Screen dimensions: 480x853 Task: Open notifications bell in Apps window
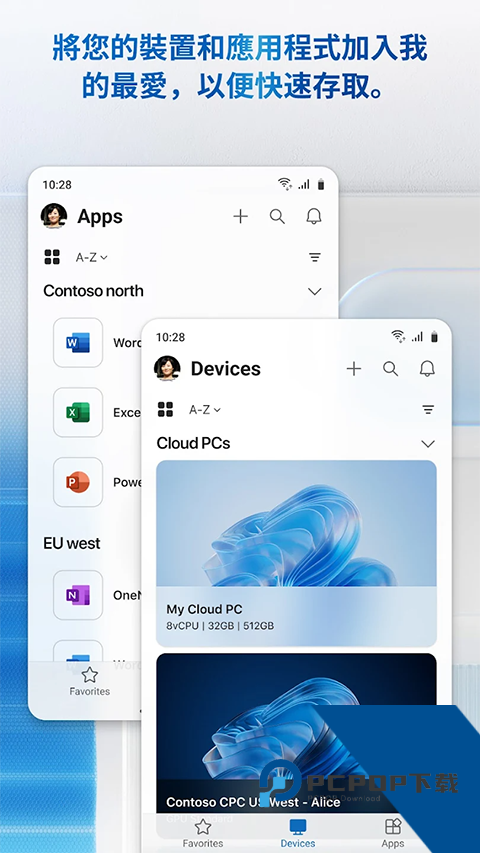[x=313, y=217]
